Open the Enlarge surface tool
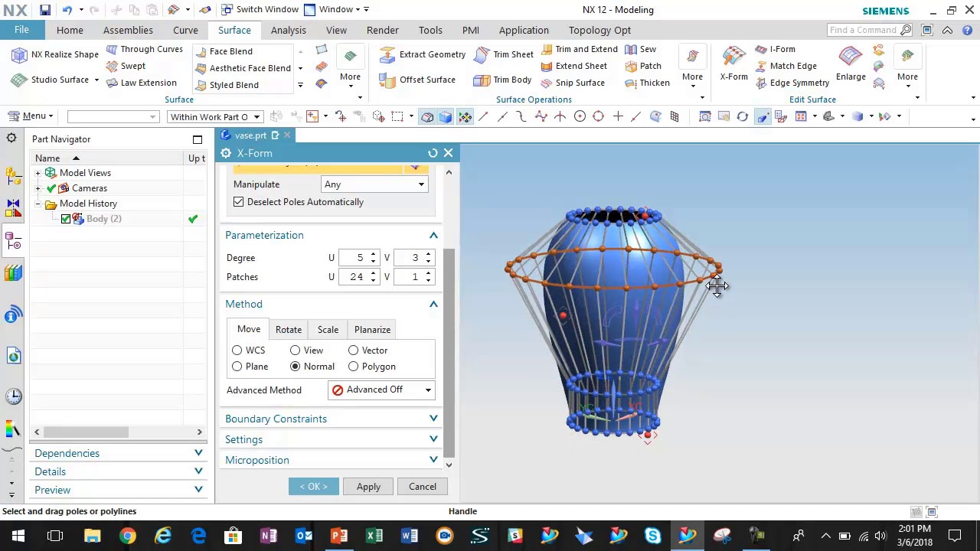 (x=851, y=64)
